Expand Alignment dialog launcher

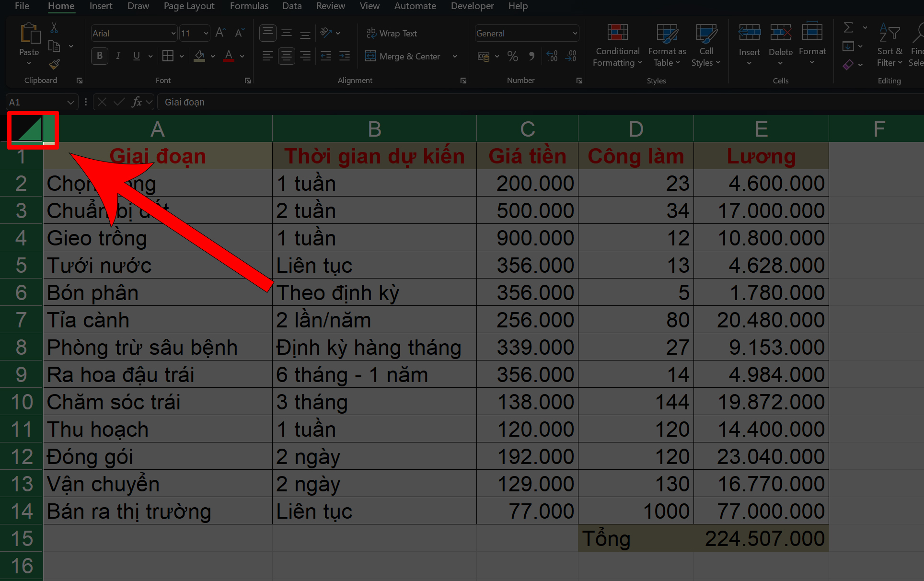463,81
